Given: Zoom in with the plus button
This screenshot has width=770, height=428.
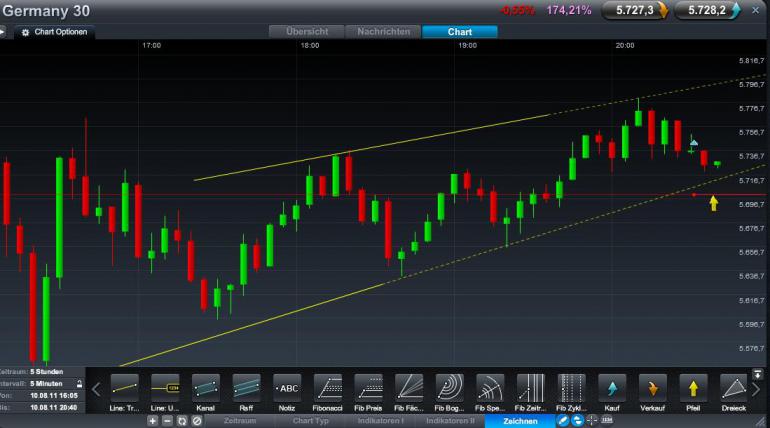Looking at the screenshot, I should pos(153,421).
